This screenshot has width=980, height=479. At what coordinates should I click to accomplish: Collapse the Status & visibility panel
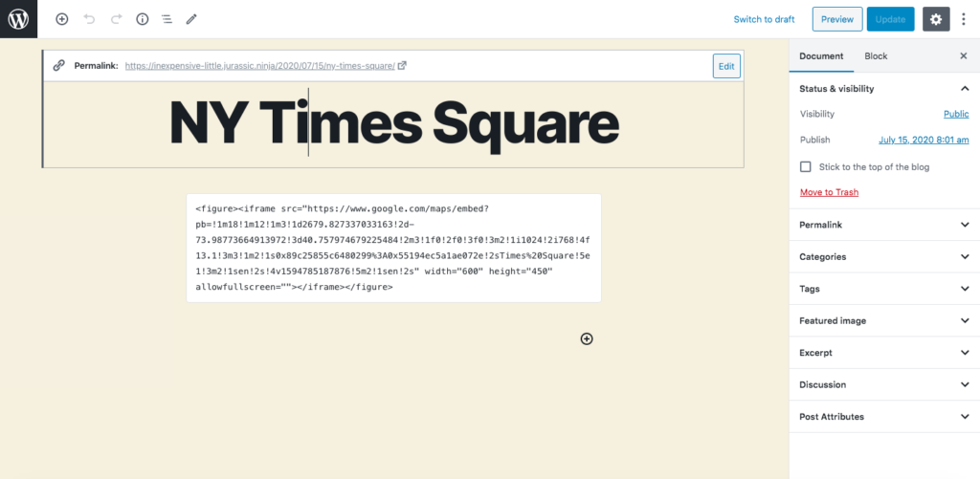(x=883, y=89)
